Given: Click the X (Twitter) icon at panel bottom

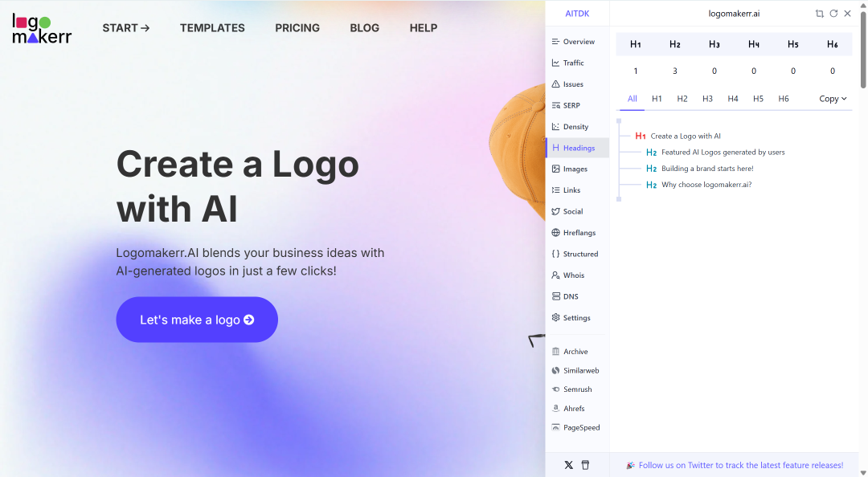Looking at the screenshot, I should (x=568, y=465).
